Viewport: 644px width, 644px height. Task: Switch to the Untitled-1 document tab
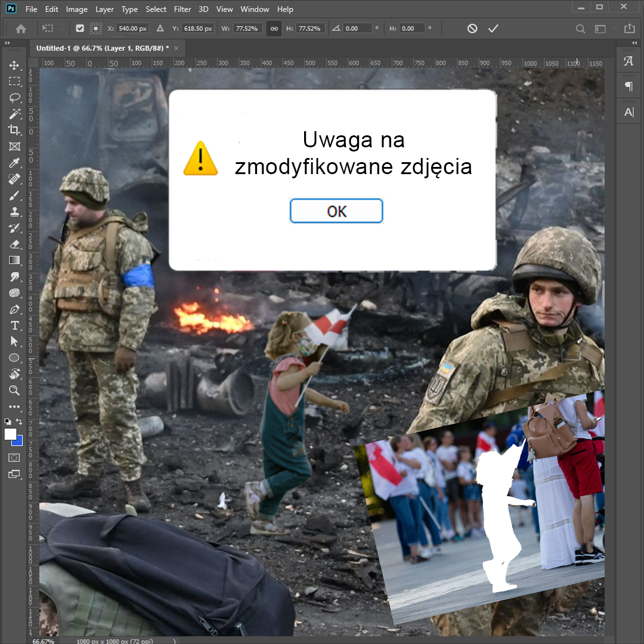click(102, 48)
